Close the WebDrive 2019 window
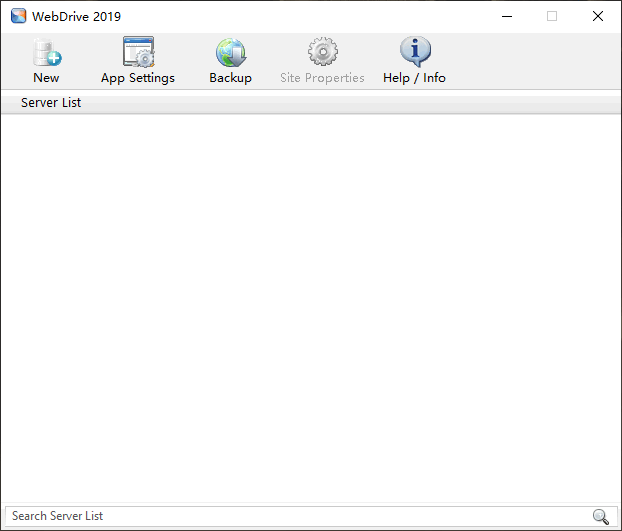The height and width of the screenshot is (531, 622). 598,16
